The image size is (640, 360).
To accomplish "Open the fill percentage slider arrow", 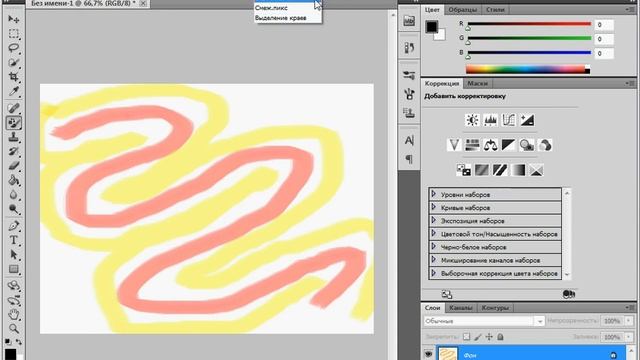I will [629, 337].
